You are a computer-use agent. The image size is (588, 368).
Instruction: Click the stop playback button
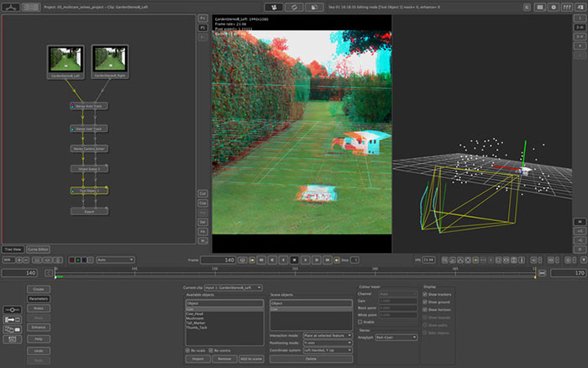[294, 260]
